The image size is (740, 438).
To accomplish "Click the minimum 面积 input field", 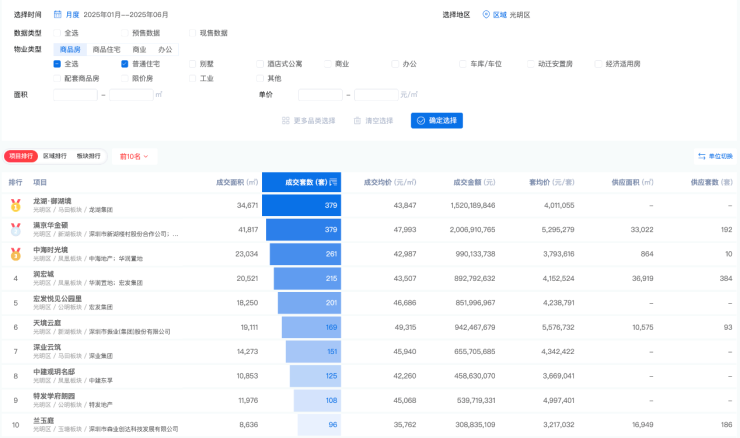I will click(x=75, y=94).
